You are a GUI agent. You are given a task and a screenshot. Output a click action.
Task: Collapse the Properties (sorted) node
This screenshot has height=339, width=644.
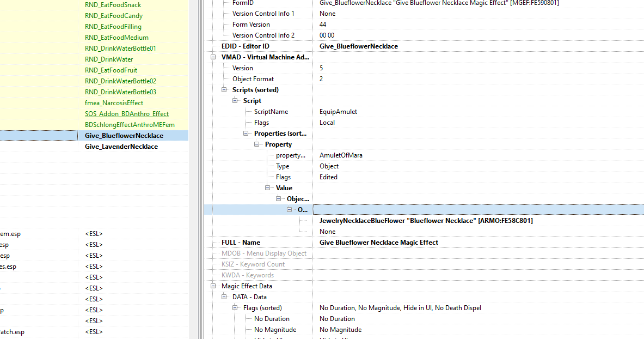[x=246, y=133]
